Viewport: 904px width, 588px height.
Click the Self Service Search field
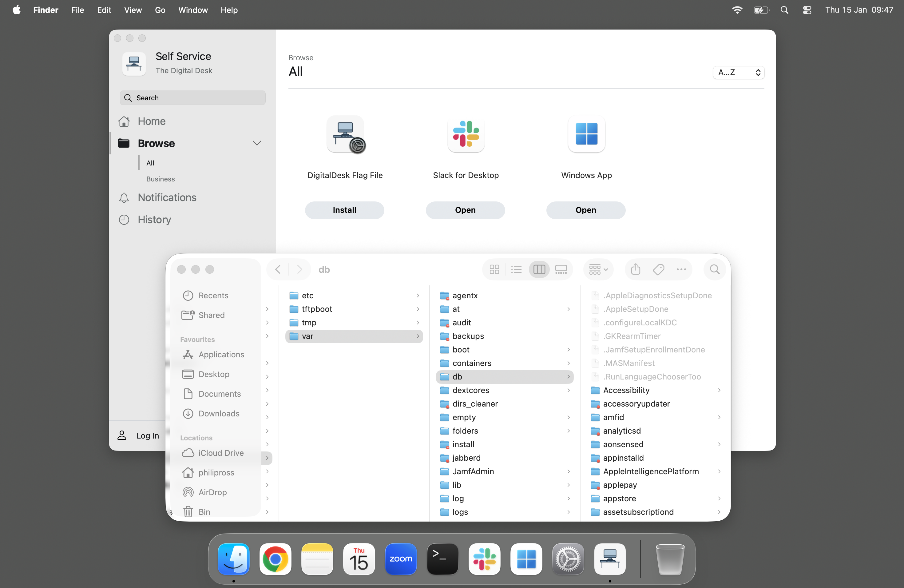coord(192,97)
